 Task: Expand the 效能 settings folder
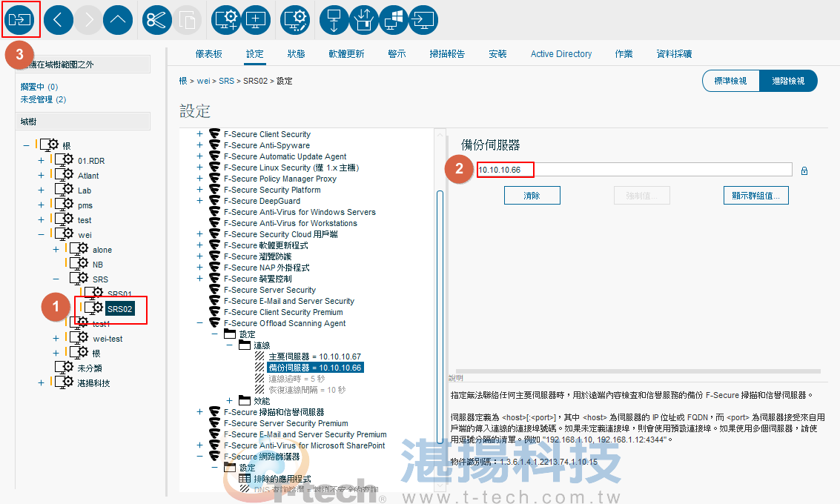229,401
